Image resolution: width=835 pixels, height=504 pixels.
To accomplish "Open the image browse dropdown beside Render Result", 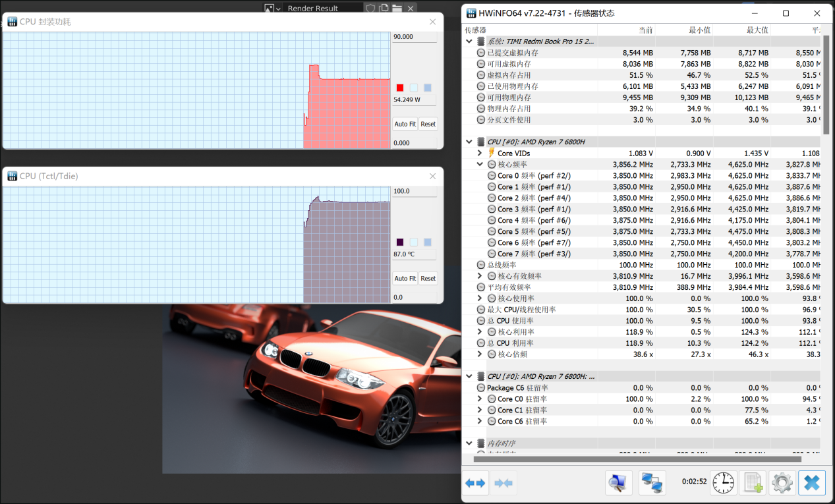I will [x=272, y=9].
